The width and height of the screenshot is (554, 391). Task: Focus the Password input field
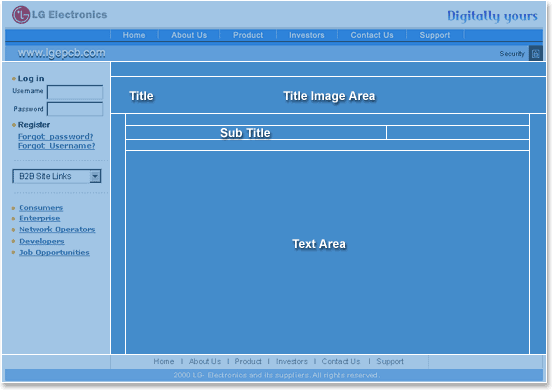(x=75, y=109)
